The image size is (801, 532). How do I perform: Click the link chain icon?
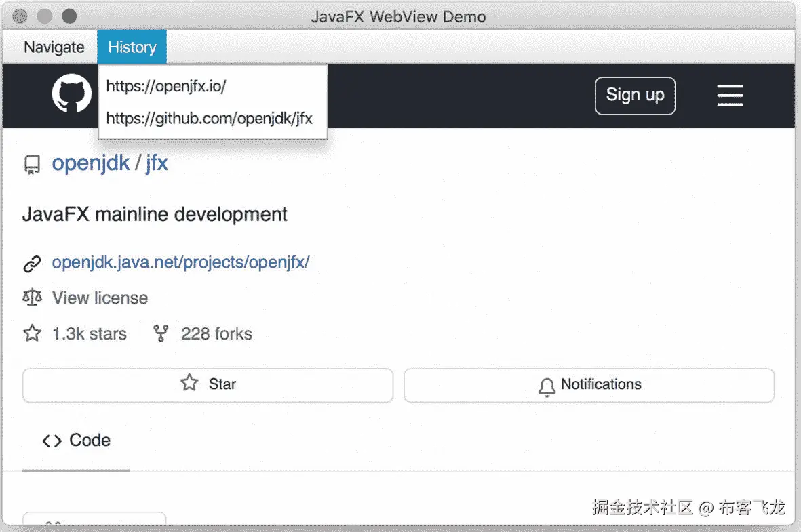pos(32,264)
